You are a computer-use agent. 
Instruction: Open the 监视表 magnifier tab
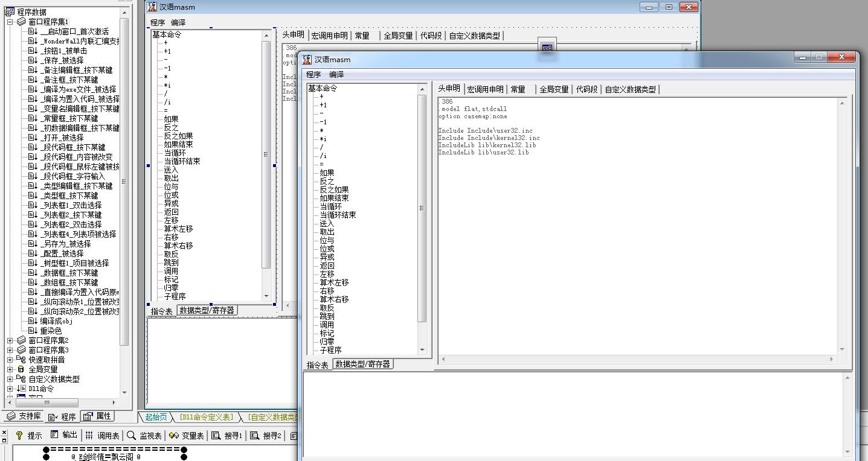click(x=131, y=435)
